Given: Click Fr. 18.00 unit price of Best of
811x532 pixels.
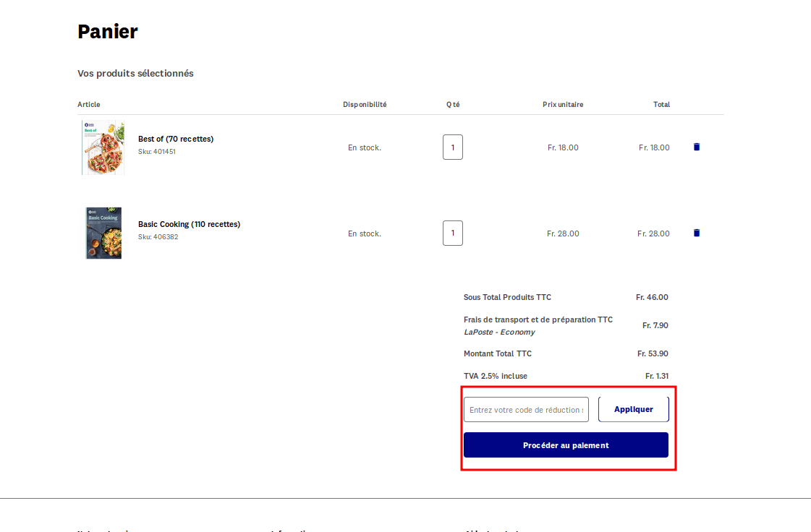Looking at the screenshot, I should tap(563, 147).
